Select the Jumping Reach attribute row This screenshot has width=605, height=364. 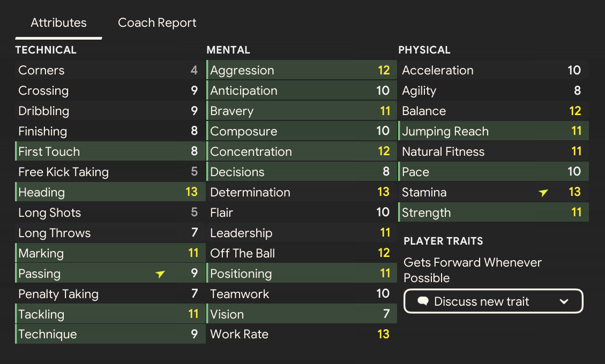tap(493, 131)
